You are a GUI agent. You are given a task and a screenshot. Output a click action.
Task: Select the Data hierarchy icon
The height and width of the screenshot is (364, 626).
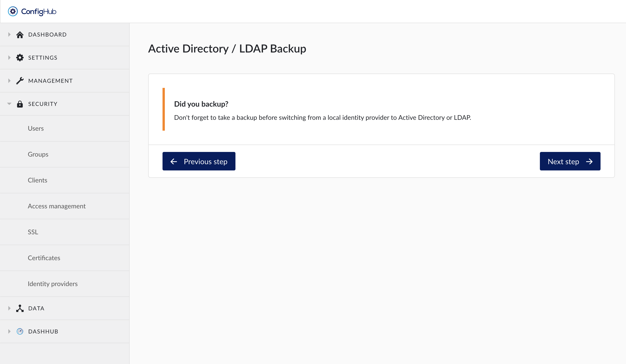(20, 308)
